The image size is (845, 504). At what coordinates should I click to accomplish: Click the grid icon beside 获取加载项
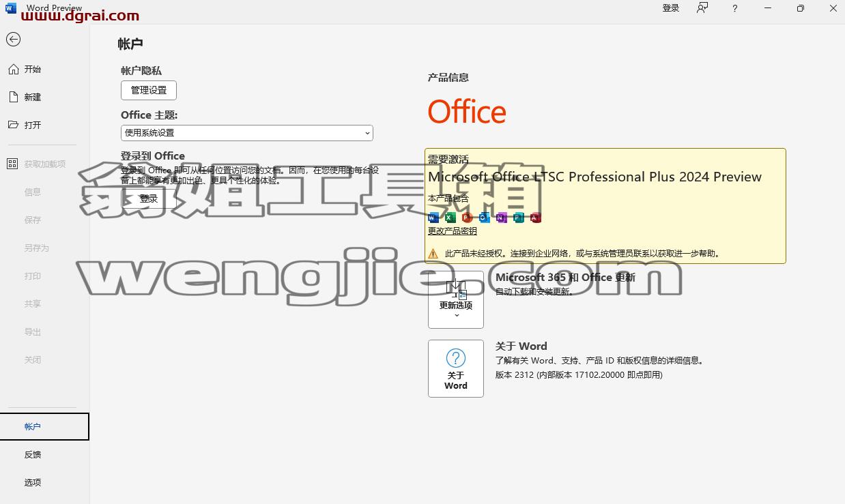(12, 164)
